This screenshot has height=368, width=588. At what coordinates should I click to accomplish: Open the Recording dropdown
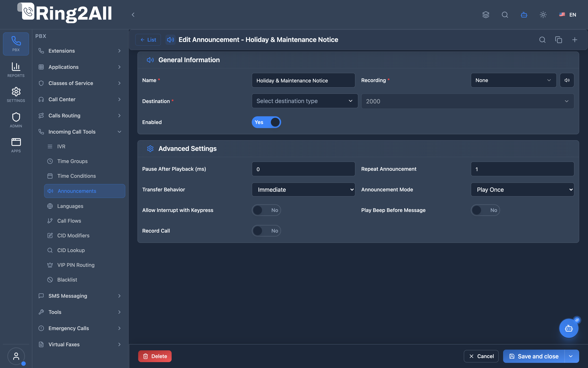[513, 80]
